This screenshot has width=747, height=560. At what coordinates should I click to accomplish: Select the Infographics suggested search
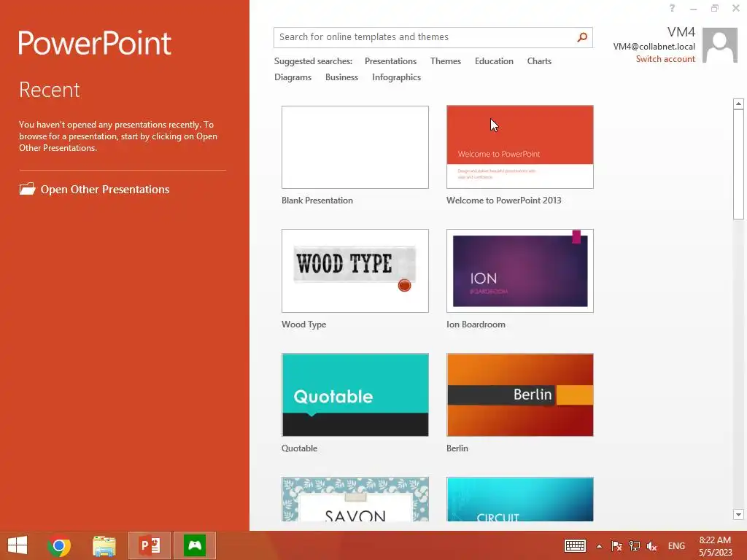click(396, 77)
